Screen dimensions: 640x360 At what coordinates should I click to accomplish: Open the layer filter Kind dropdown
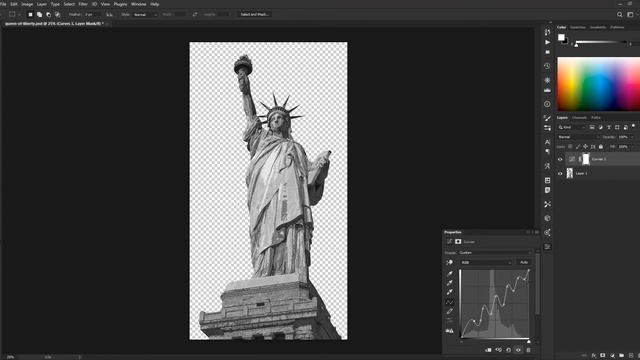click(x=572, y=127)
